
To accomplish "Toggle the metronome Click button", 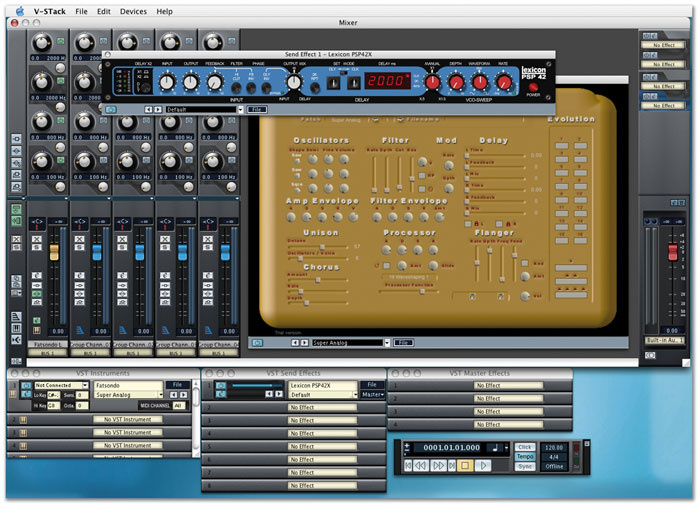I will [x=525, y=447].
